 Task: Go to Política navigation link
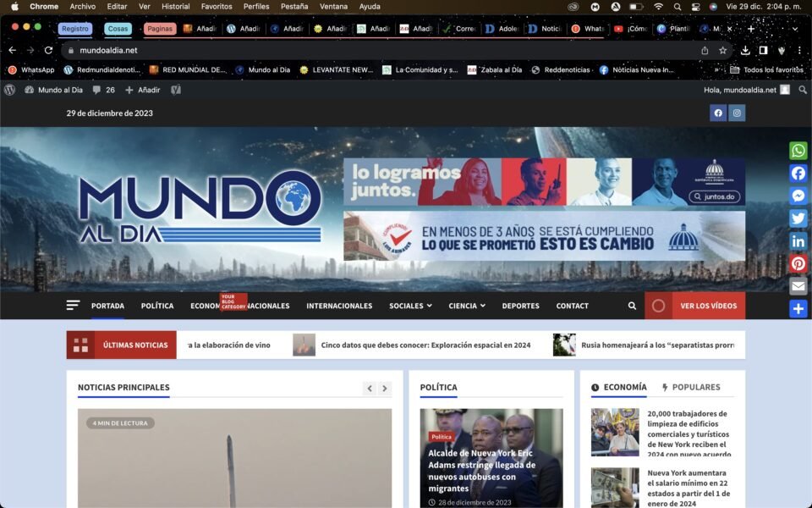pyautogui.click(x=157, y=306)
